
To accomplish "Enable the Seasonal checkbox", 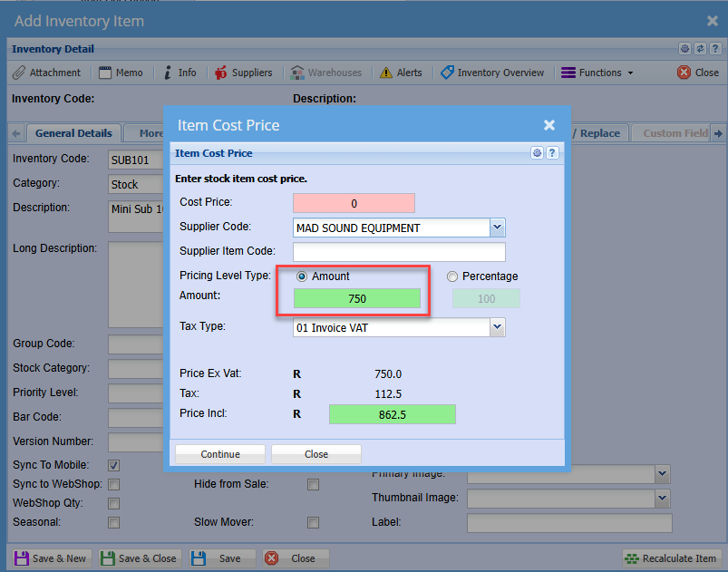I will (x=114, y=522).
